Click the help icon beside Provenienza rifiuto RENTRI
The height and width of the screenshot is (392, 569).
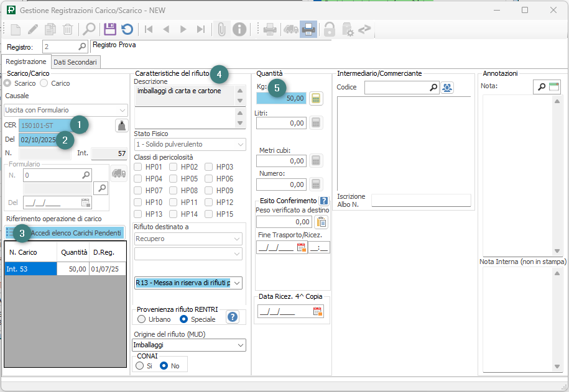click(233, 317)
